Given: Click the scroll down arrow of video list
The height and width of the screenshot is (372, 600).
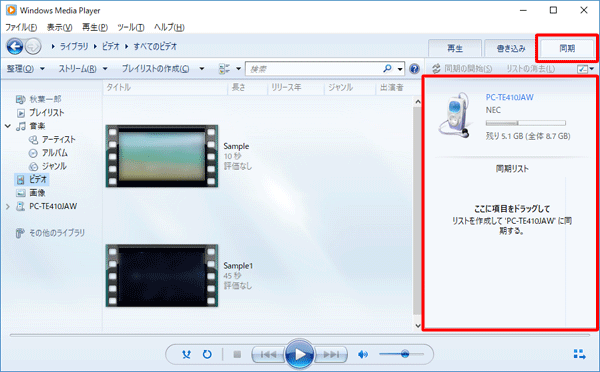Looking at the screenshot, I should pyautogui.click(x=417, y=326).
